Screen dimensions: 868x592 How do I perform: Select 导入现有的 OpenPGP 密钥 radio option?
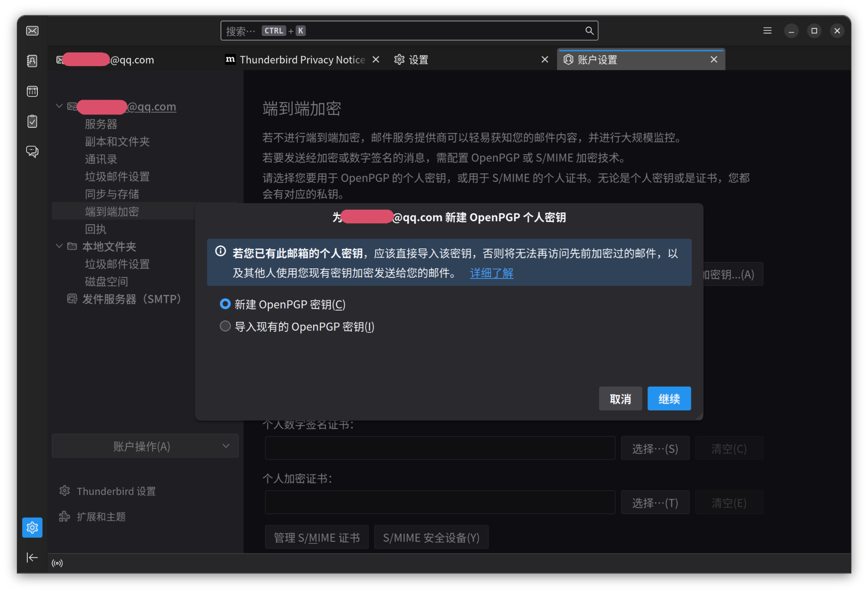(225, 326)
